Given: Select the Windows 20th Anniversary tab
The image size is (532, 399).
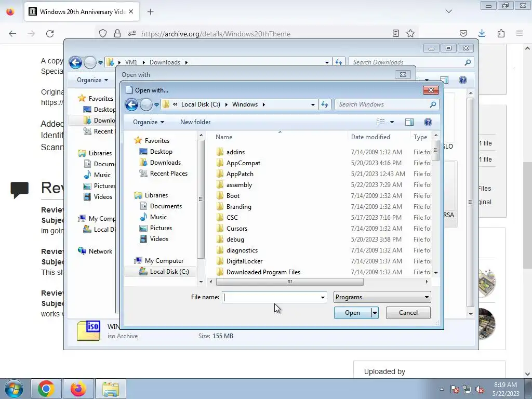Looking at the screenshot, I should 83,12.
